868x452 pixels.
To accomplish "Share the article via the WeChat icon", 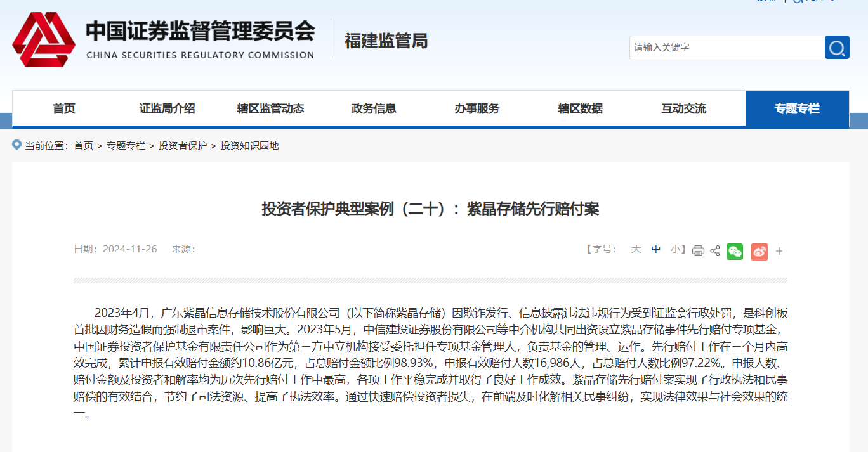I will 735,251.
